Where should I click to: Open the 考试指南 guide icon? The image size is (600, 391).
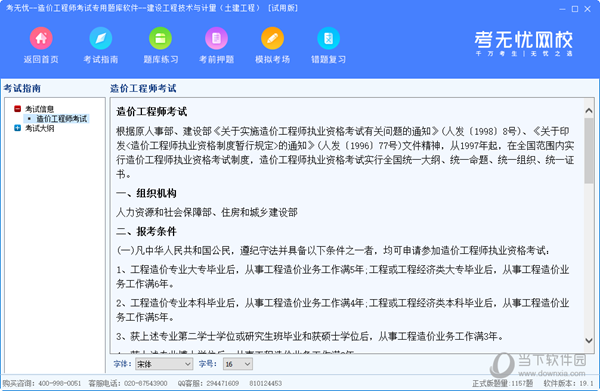pos(101,38)
